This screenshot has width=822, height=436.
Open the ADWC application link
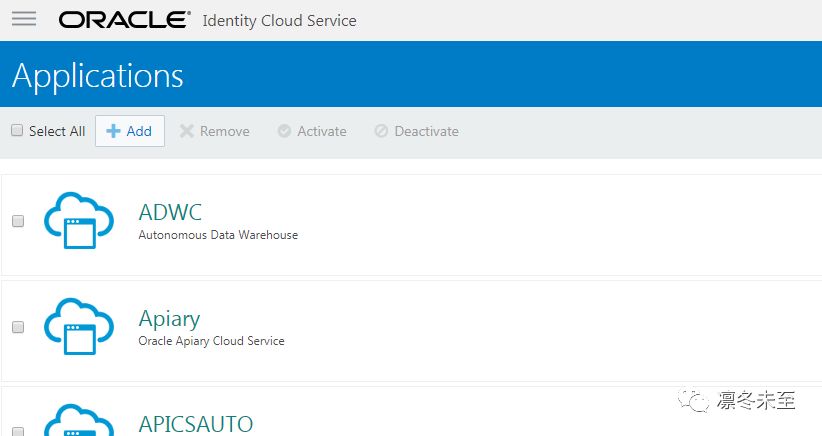pos(170,212)
